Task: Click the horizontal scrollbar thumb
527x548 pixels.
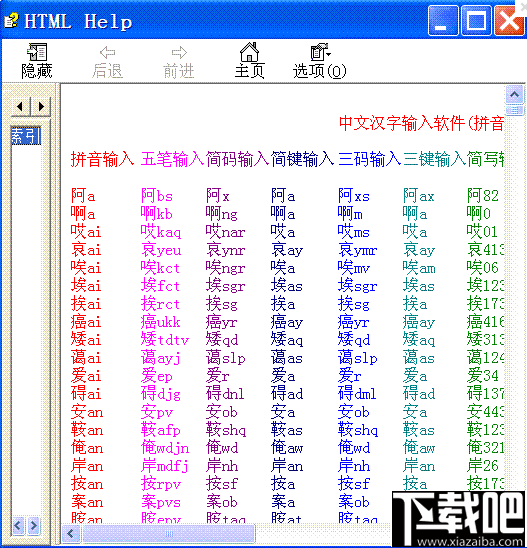Action: pos(169,534)
